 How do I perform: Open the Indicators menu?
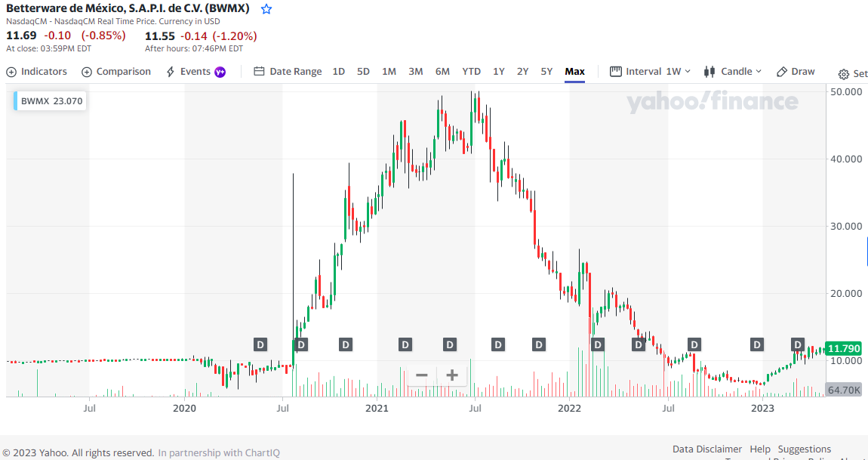pyautogui.click(x=36, y=72)
